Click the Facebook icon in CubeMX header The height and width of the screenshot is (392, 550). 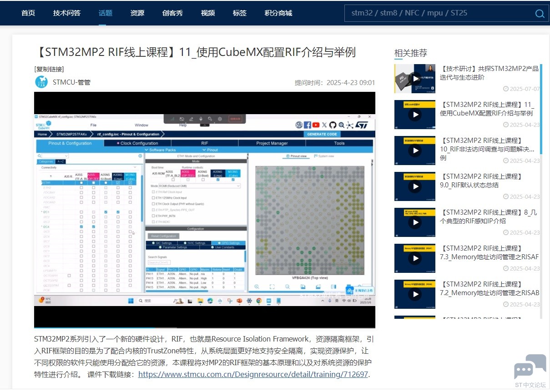coord(308,125)
